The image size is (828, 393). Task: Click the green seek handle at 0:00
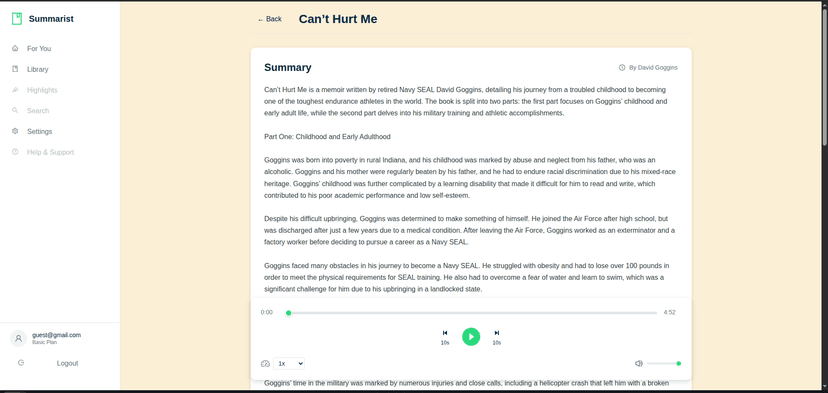(288, 313)
